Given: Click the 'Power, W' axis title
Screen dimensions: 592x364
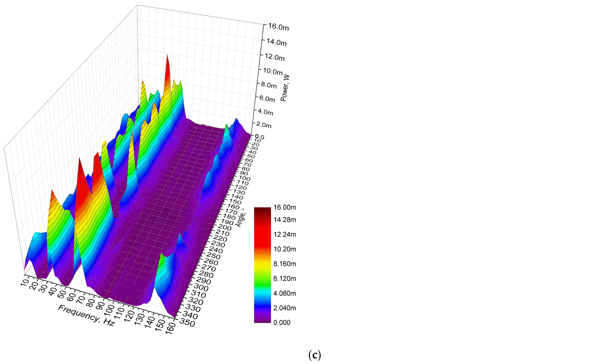Looking at the screenshot, I should (x=285, y=88).
